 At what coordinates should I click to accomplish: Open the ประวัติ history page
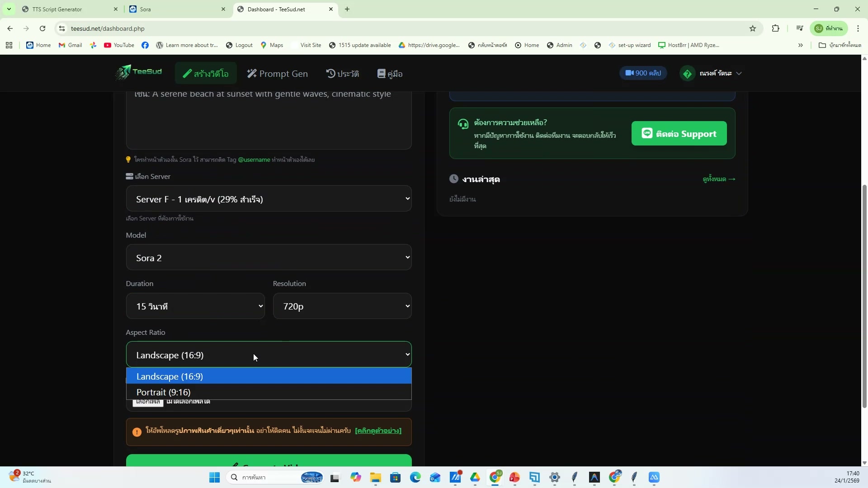pyautogui.click(x=342, y=73)
